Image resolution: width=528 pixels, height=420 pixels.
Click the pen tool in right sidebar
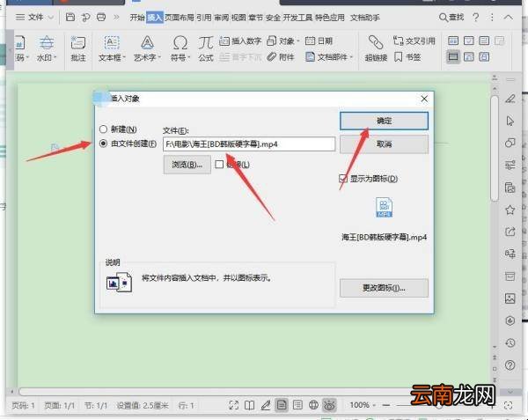coord(510,99)
